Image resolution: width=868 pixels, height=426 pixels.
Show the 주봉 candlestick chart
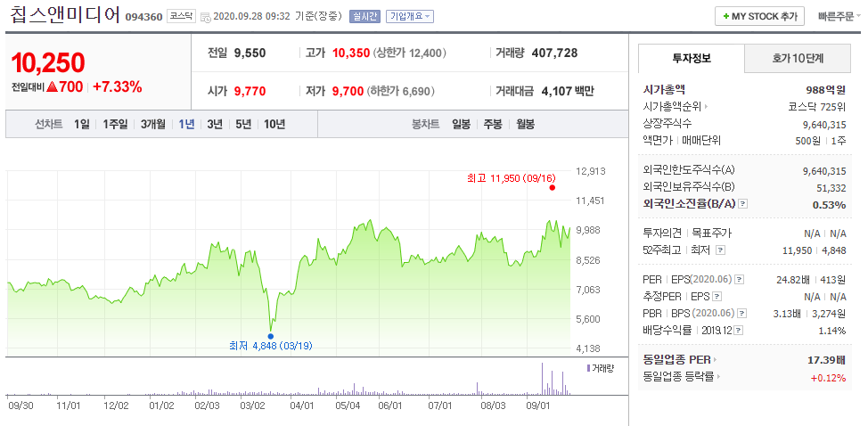pos(493,124)
